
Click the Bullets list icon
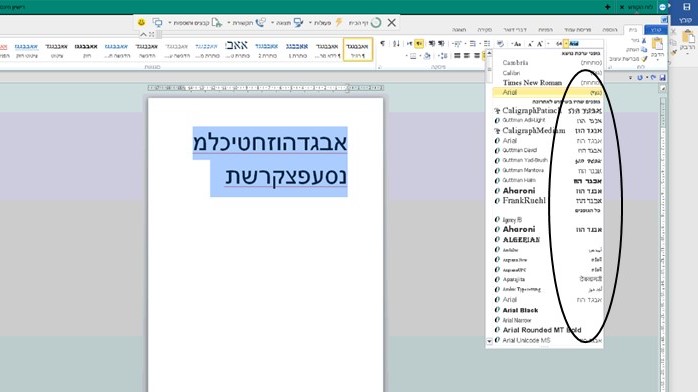pyautogui.click(x=487, y=44)
